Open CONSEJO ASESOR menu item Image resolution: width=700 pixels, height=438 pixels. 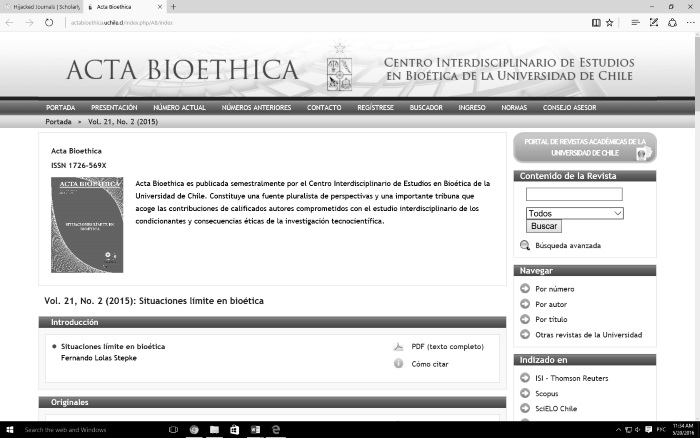point(570,108)
